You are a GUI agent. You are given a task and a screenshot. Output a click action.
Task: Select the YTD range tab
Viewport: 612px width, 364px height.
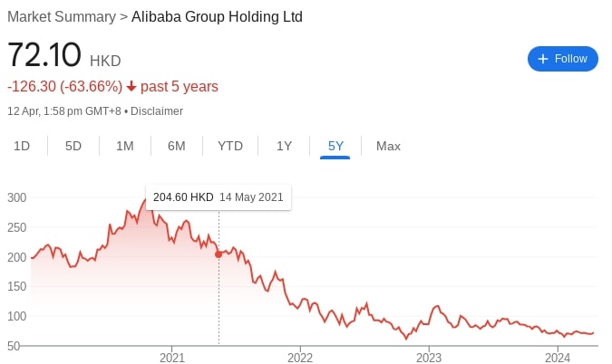click(230, 146)
